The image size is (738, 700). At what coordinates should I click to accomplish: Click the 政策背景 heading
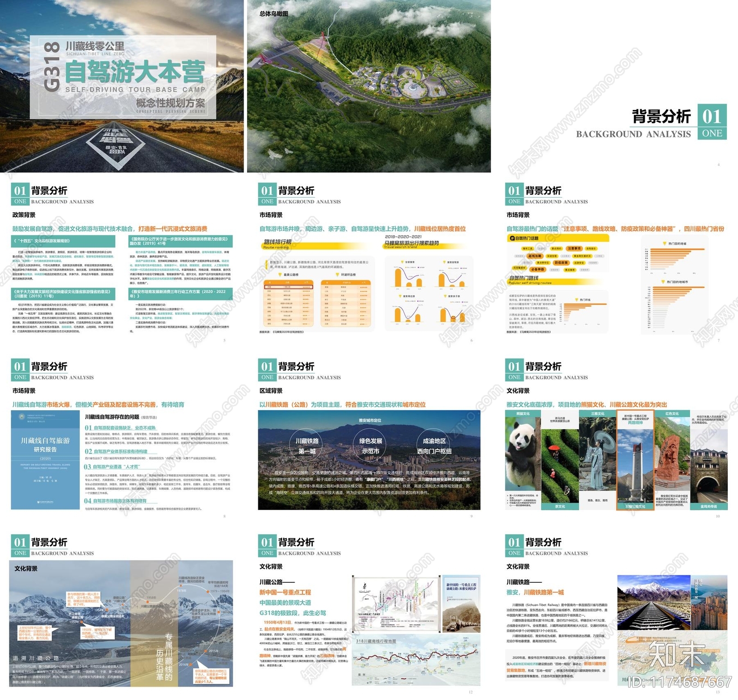24,215
